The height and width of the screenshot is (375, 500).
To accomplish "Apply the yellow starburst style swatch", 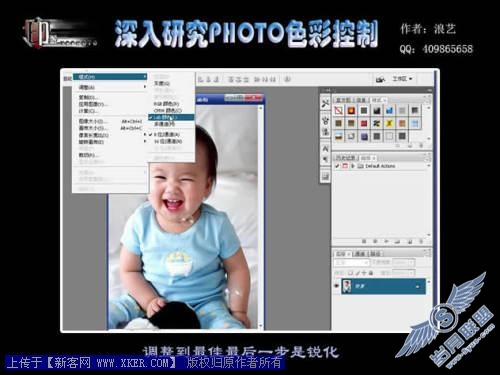I will tap(389, 123).
